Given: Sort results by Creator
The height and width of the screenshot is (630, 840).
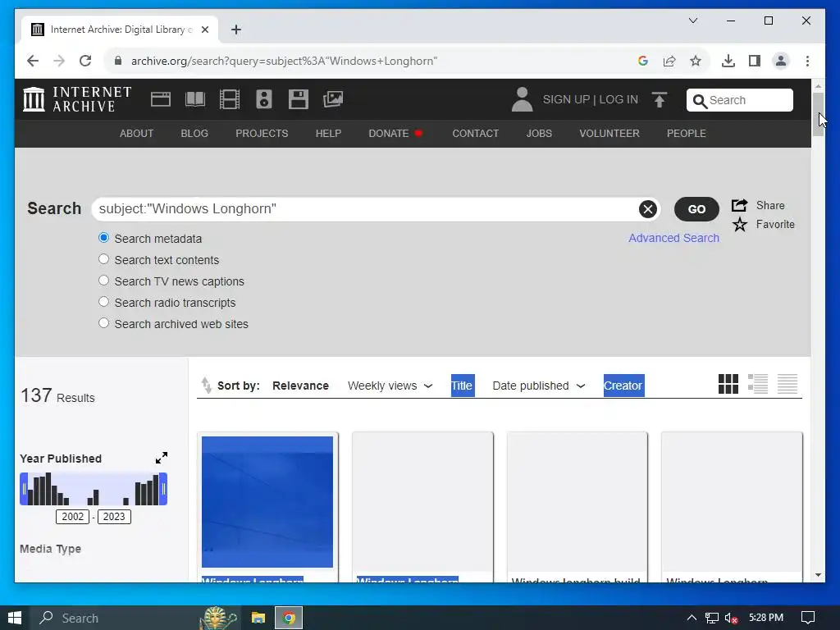Looking at the screenshot, I should tap(623, 386).
